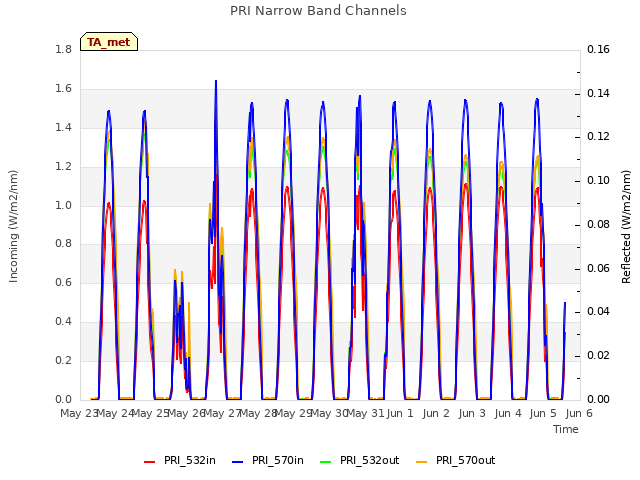640x480 pixels.
Task: Toggle the PRI_570out legend entry
Action: 456,461
